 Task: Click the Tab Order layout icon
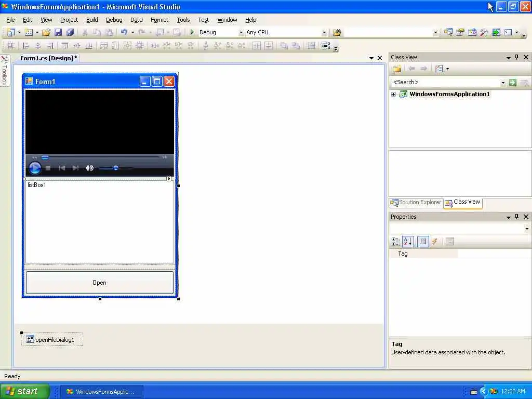coord(325,45)
